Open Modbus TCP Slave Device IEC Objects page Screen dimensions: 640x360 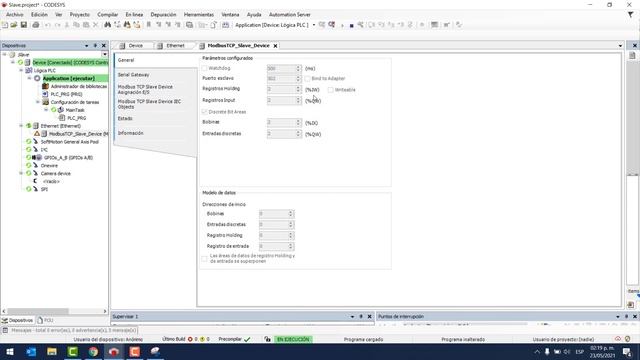coord(149,104)
